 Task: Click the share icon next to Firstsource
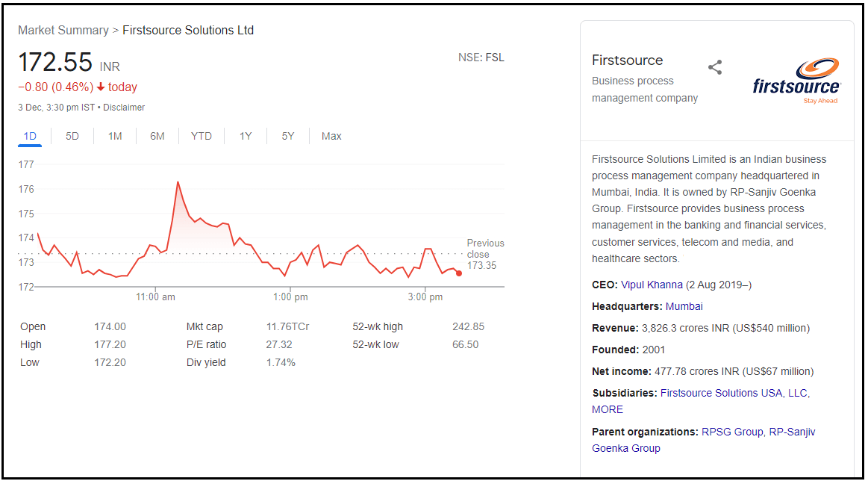pos(715,68)
